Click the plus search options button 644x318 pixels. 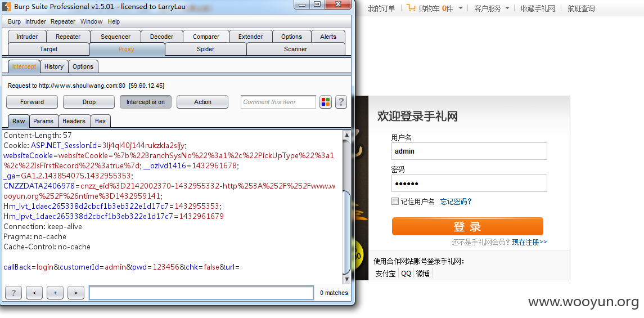(x=55, y=293)
